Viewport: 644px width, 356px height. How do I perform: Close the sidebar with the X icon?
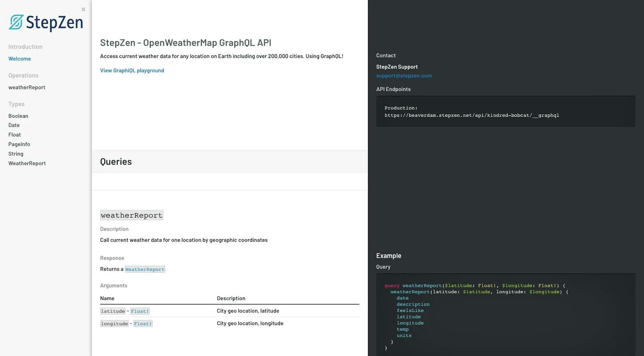point(83,9)
